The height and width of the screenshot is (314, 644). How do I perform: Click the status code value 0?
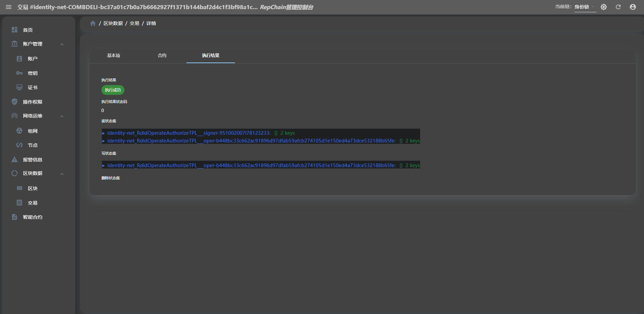pos(103,110)
